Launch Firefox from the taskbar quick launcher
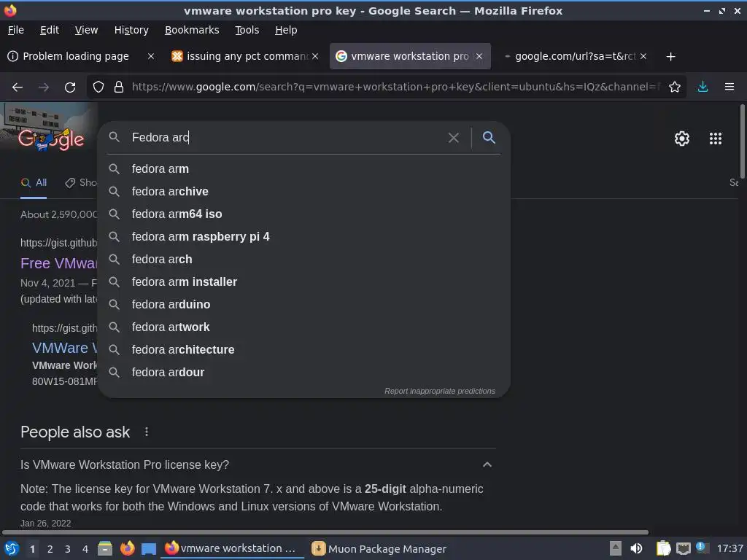Viewport: 747px width, 560px height. (127, 549)
